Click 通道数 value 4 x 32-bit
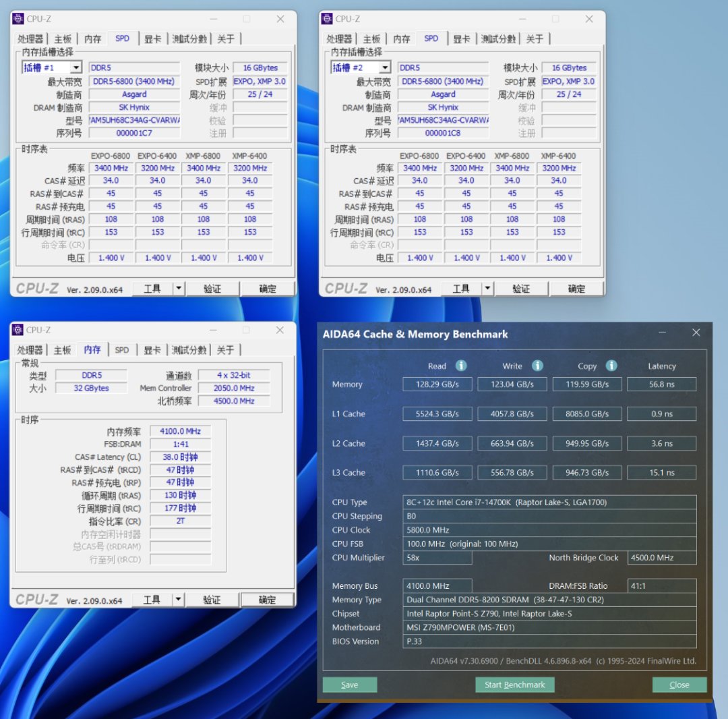This screenshot has height=719, width=728. pos(233,375)
